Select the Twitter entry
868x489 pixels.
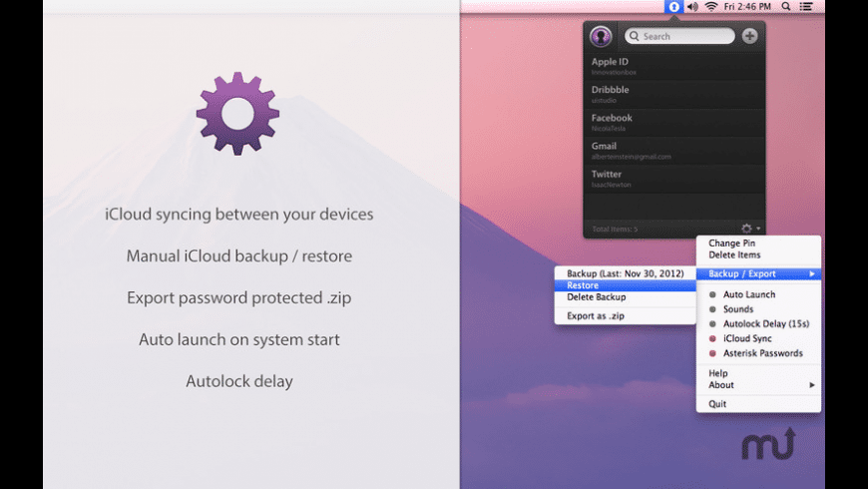674,179
